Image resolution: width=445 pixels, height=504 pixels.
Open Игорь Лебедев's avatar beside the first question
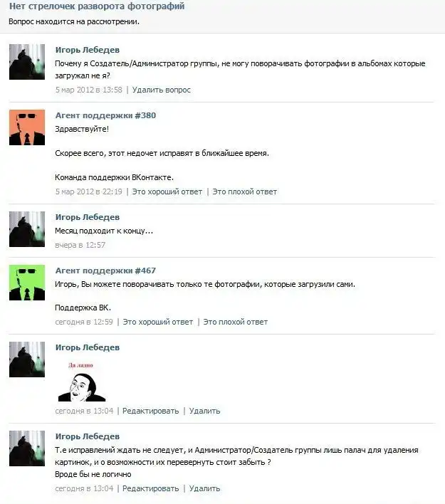coord(27,62)
